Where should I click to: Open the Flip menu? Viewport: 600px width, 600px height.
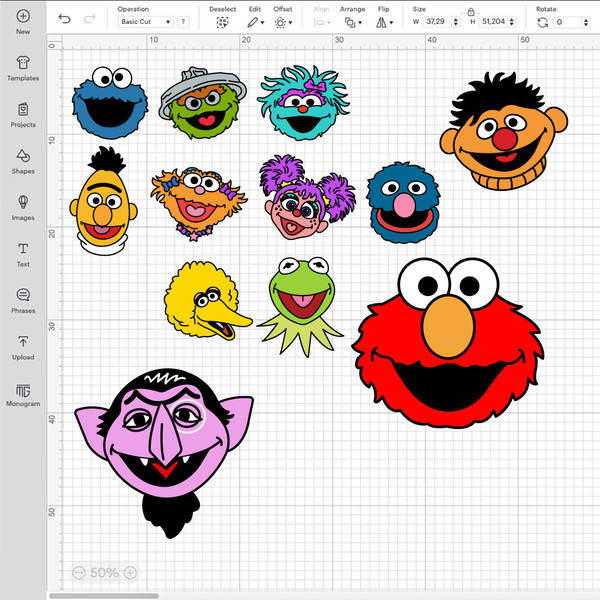(384, 23)
